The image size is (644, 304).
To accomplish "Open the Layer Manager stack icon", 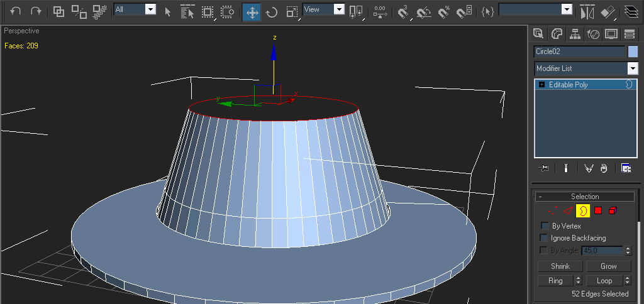I will point(631,11).
